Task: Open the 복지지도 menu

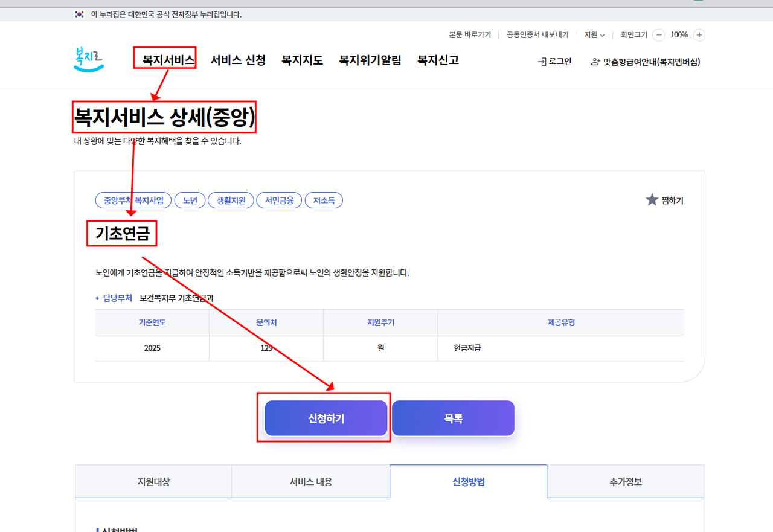Action: [302, 60]
